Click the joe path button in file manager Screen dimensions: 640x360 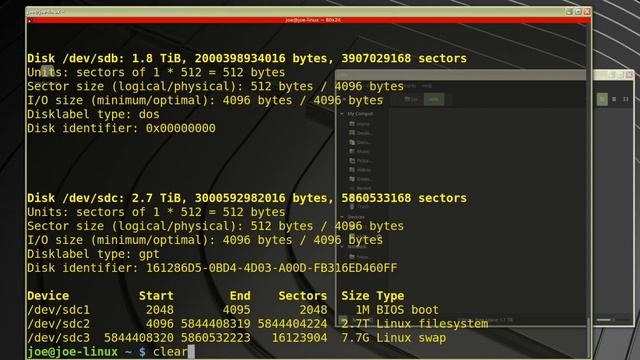411,99
